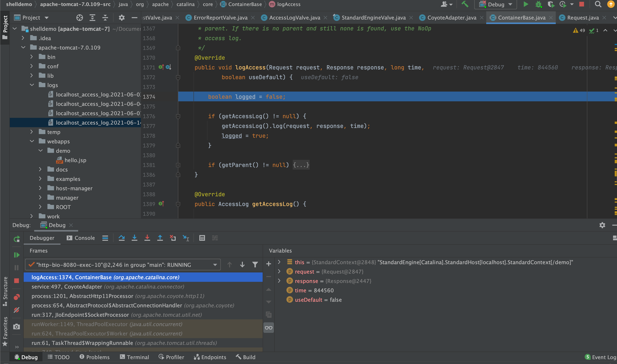Image resolution: width=617 pixels, height=364 pixels.
Task: Select frame service:497, CoyoteAdapter
Action: click(143, 287)
